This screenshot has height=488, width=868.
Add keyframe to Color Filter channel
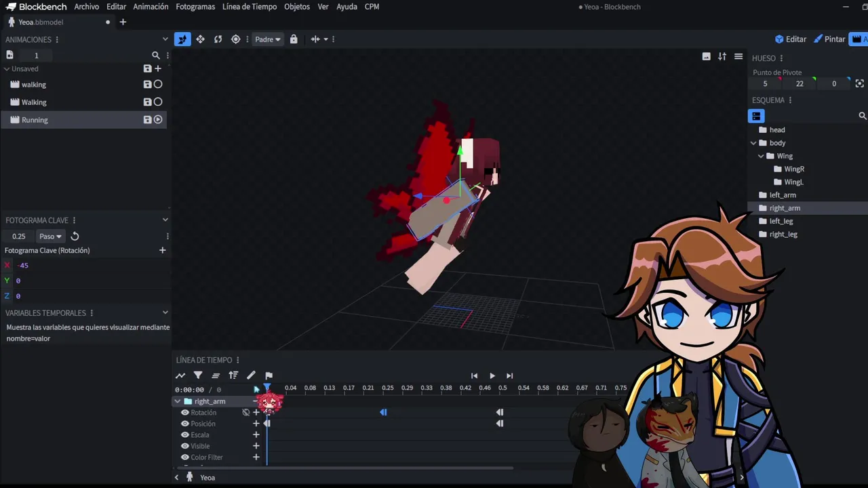(256, 457)
